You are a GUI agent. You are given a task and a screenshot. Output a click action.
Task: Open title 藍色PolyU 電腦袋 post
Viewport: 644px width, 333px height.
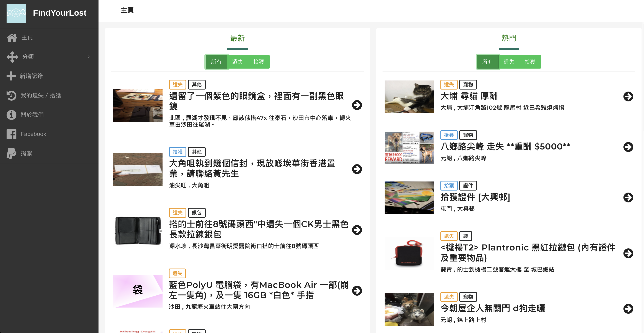(x=259, y=290)
